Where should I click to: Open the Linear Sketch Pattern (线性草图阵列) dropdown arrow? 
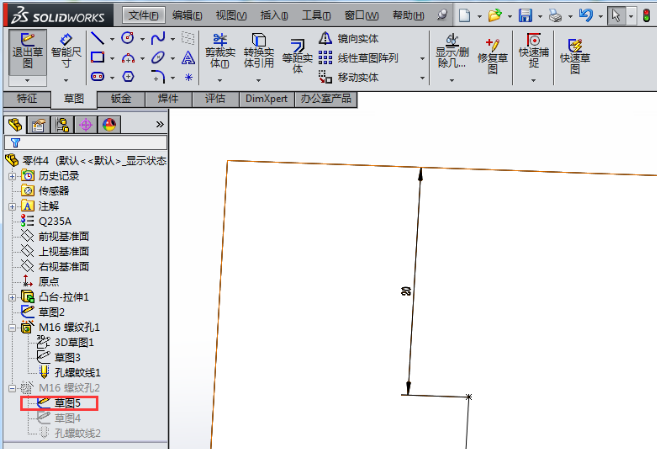422,58
